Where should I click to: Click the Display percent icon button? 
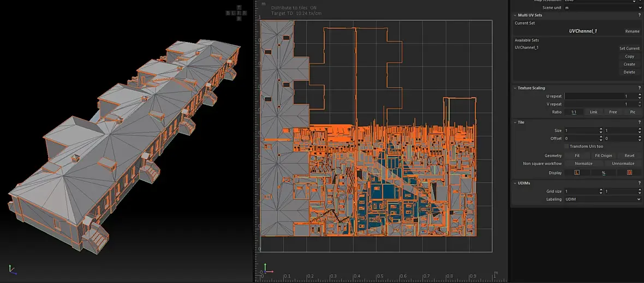[x=603, y=172]
